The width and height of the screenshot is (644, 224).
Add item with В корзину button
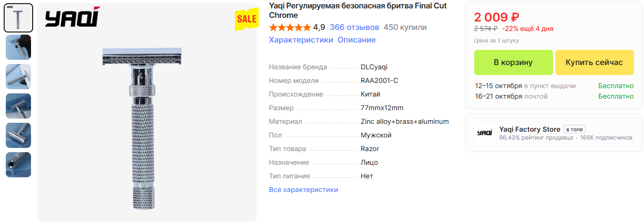pos(513,62)
